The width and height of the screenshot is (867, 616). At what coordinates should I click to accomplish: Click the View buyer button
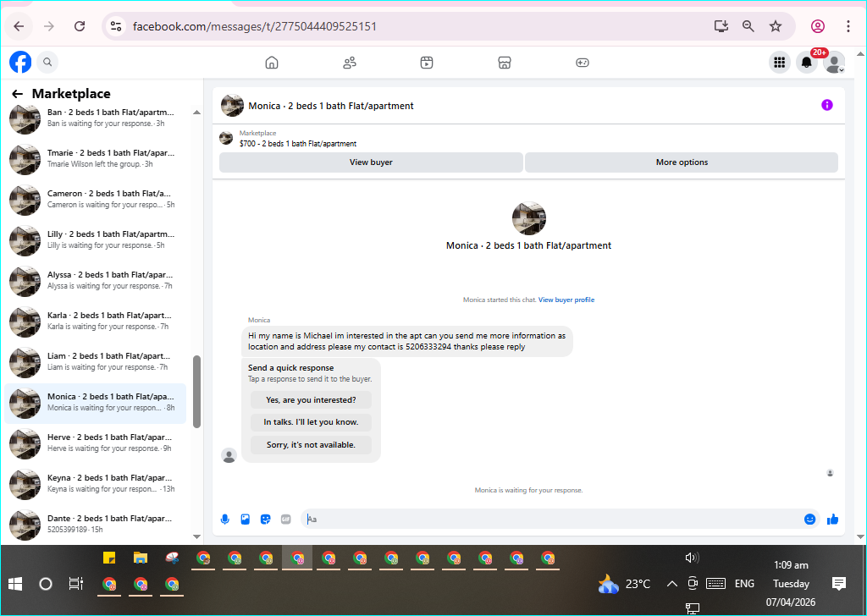pyautogui.click(x=371, y=162)
